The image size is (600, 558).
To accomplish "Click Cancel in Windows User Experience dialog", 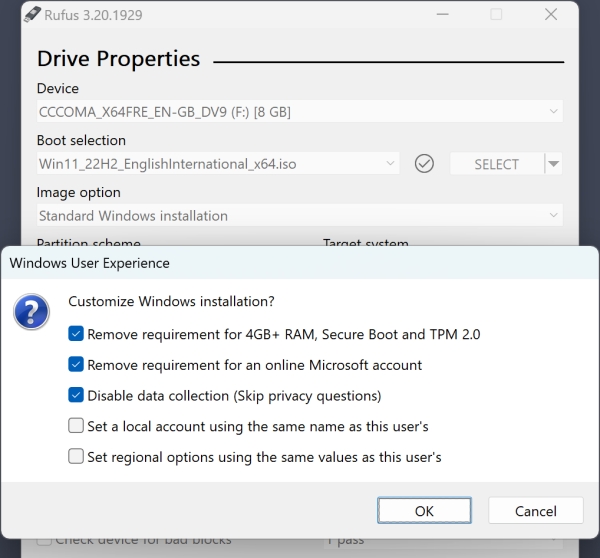I will (x=536, y=511).
